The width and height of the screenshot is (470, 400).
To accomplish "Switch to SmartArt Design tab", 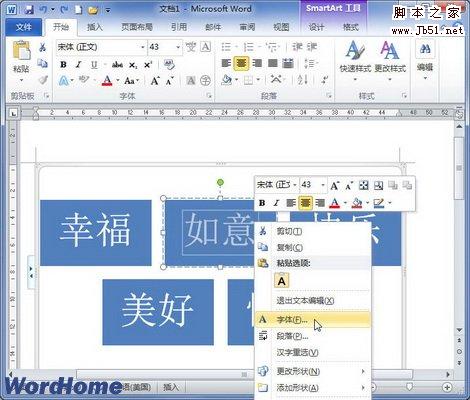I will tap(316, 27).
